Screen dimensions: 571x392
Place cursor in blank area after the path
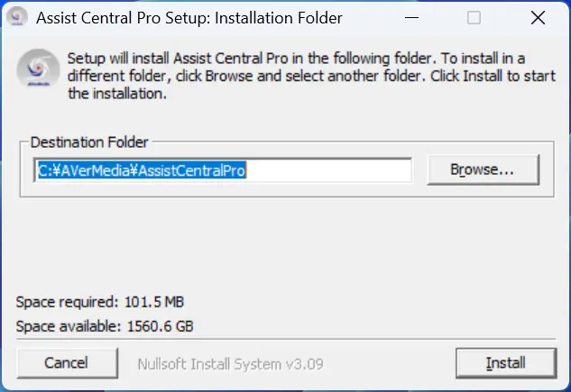click(x=327, y=170)
